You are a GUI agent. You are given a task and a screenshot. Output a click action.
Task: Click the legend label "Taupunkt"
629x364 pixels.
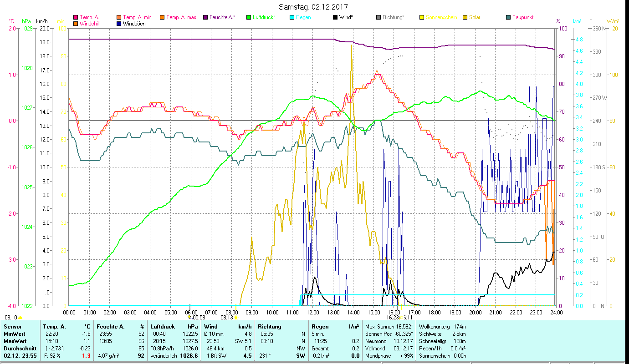pos(523,18)
